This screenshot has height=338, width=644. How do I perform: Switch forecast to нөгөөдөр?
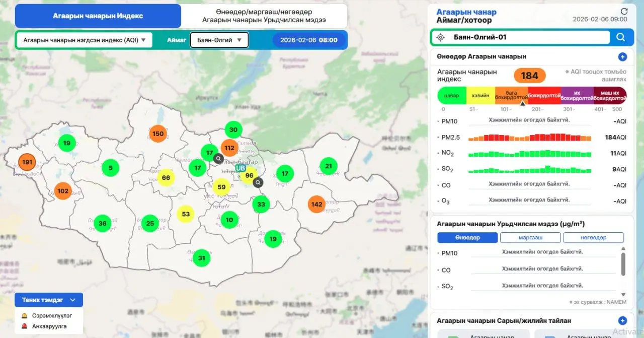593,238
